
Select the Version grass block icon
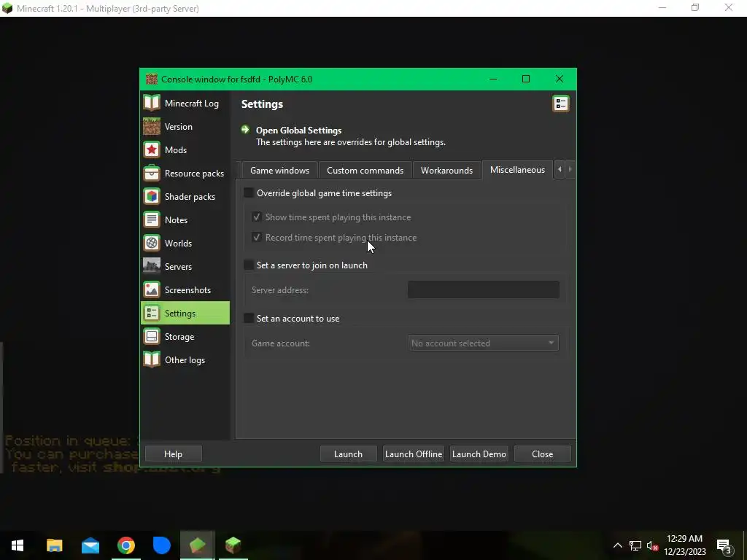pos(152,126)
